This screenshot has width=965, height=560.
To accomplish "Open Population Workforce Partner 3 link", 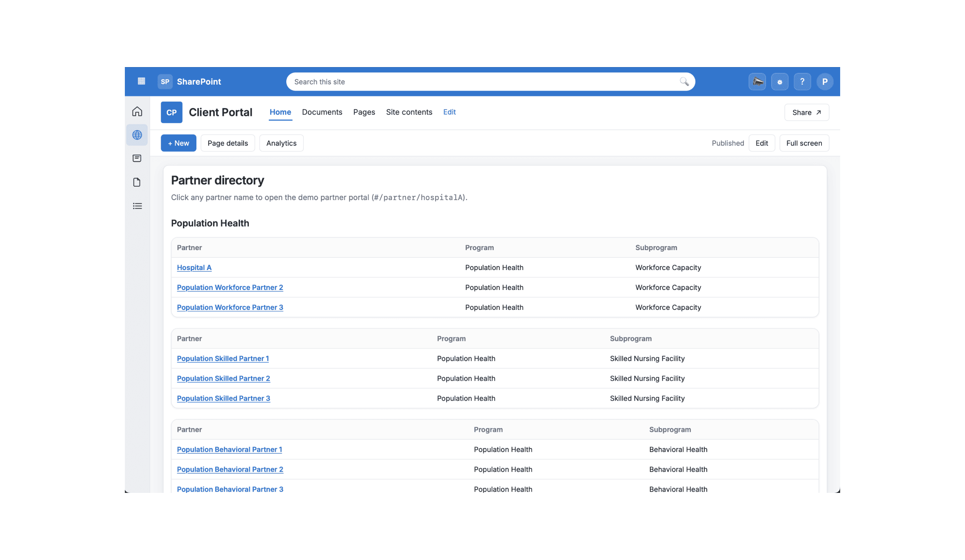I will 230,307.
